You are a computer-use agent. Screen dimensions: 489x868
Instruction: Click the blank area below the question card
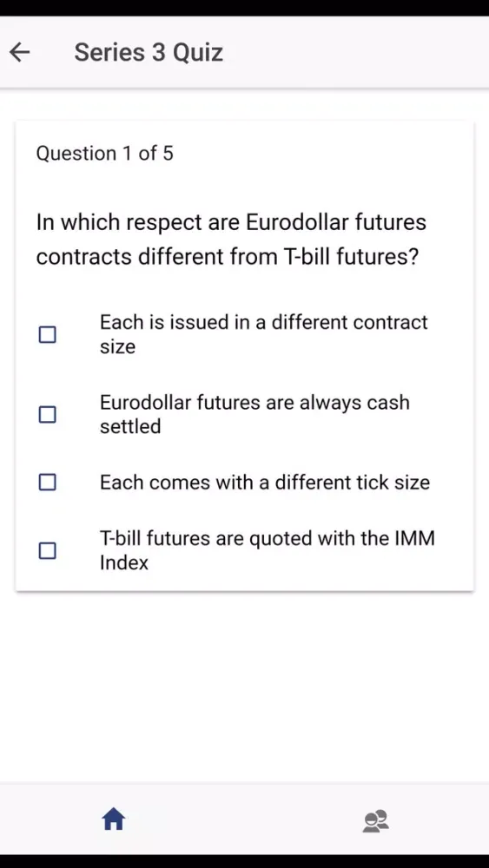tap(244, 687)
